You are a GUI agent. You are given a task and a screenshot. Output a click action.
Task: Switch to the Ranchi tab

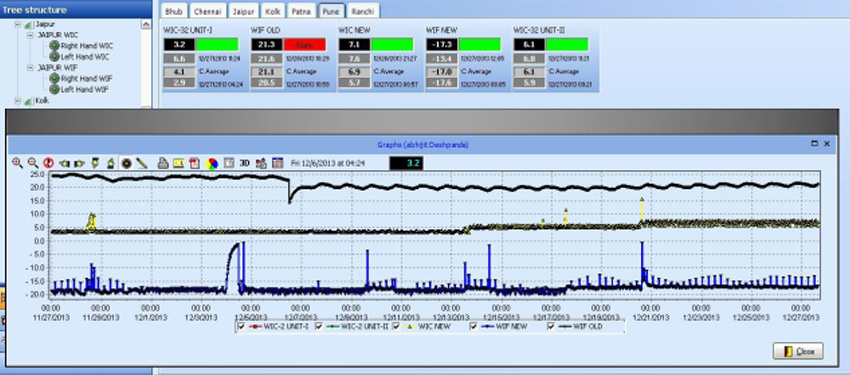363,11
